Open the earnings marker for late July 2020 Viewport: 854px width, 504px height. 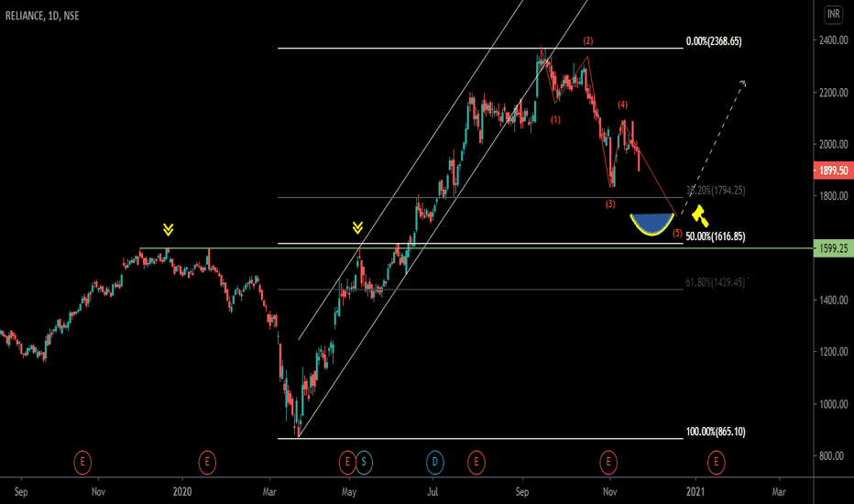click(476, 462)
